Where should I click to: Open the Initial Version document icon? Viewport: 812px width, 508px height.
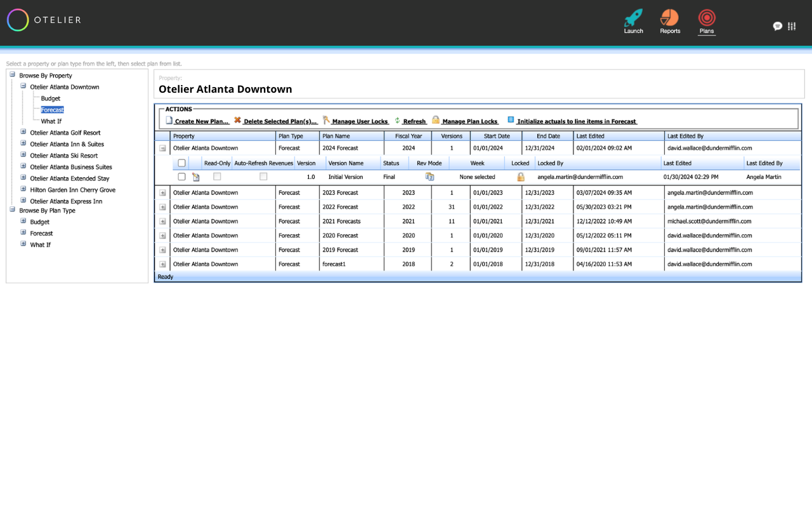196,177
